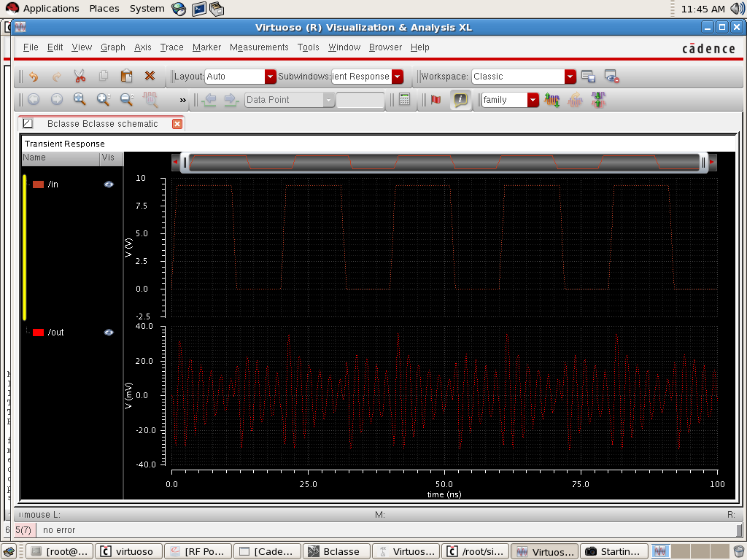Click the red /in trace color swatch
The image size is (747, 560).
click(39, 184)
